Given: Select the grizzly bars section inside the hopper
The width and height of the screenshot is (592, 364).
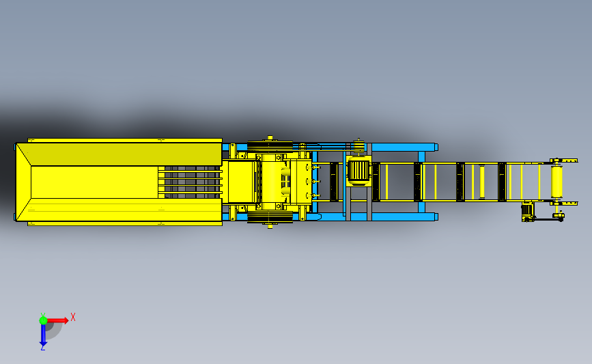Looking at the screenshot, I should [190, 182].
